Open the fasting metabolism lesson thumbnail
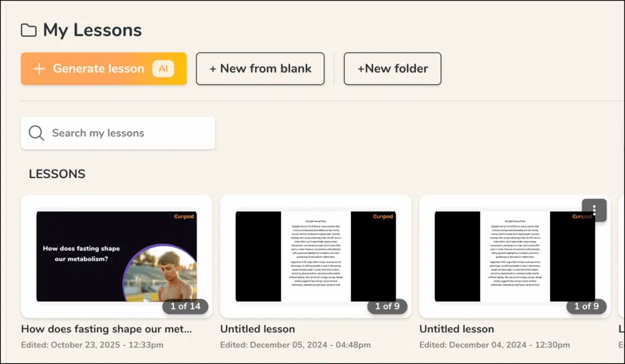 [116, 256]
